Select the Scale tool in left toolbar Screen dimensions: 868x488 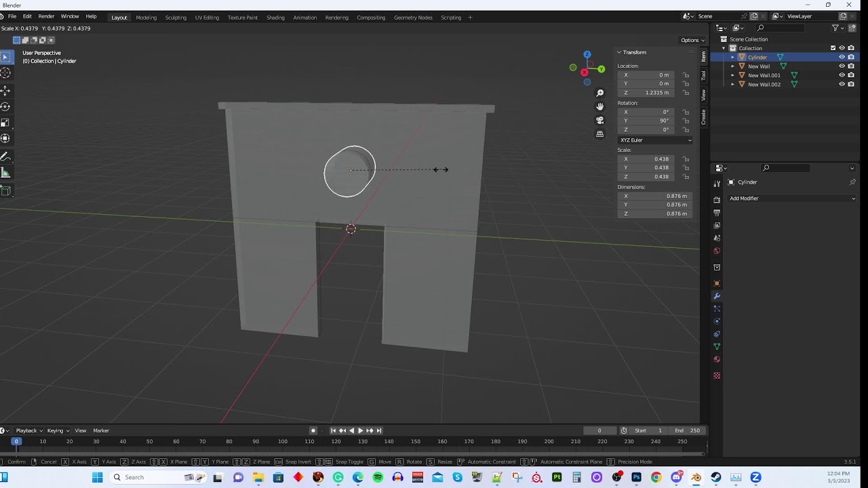[x=5, y=123]
